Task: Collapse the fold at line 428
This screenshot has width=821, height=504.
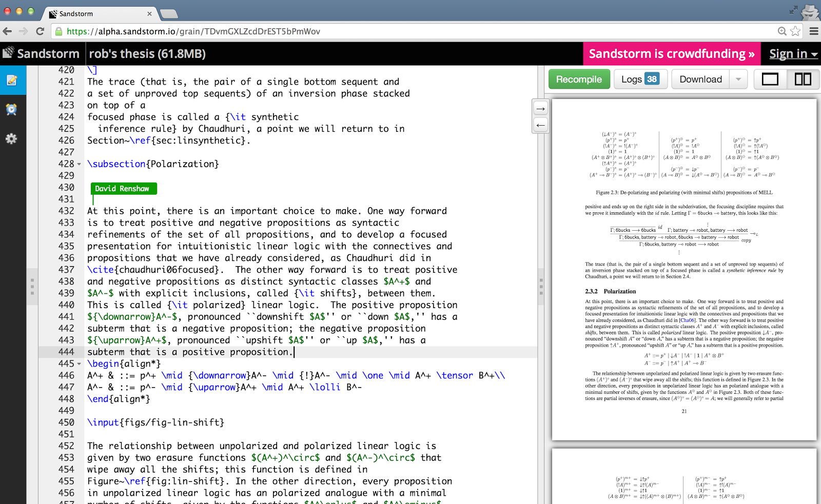Action: 79,164
